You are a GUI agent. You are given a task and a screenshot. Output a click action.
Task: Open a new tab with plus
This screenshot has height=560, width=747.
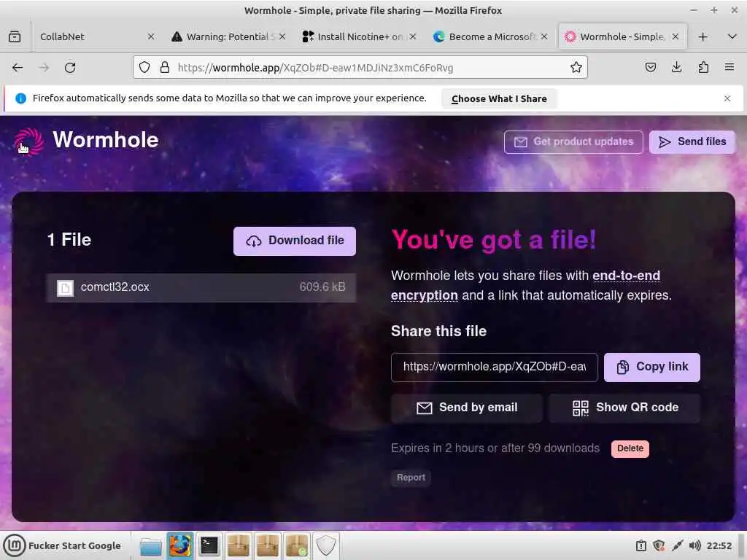[703, 36]
